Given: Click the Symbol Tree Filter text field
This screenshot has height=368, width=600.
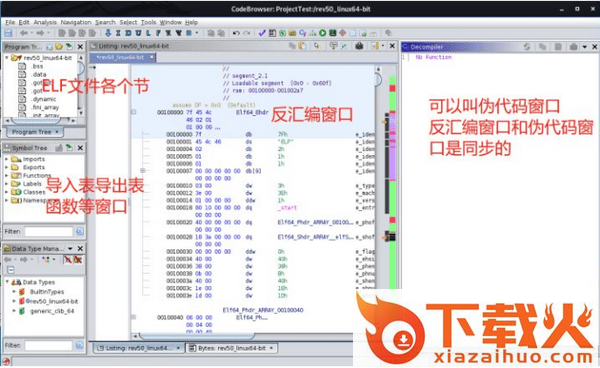Looking at the screenshot, I should [48, 231].
